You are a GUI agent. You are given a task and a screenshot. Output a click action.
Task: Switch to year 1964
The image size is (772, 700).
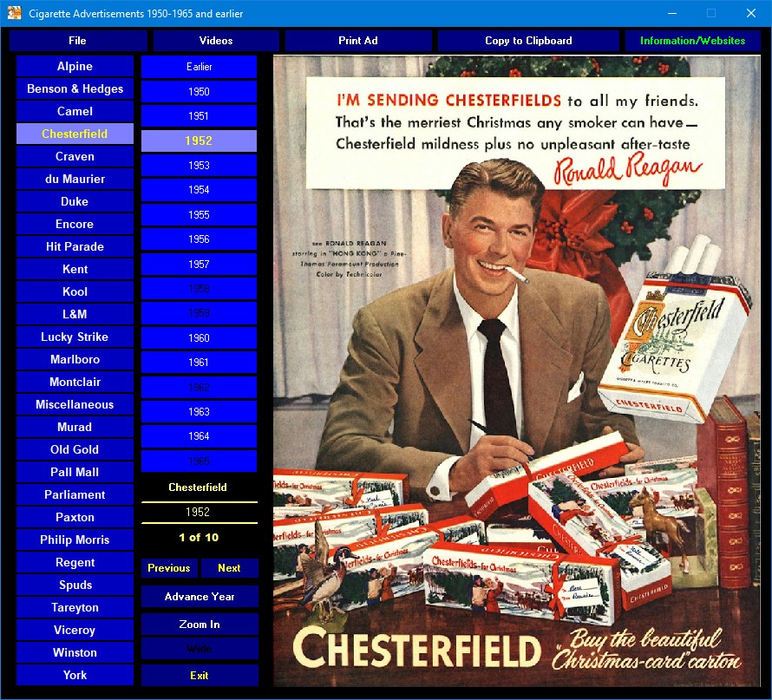[199, 436]
